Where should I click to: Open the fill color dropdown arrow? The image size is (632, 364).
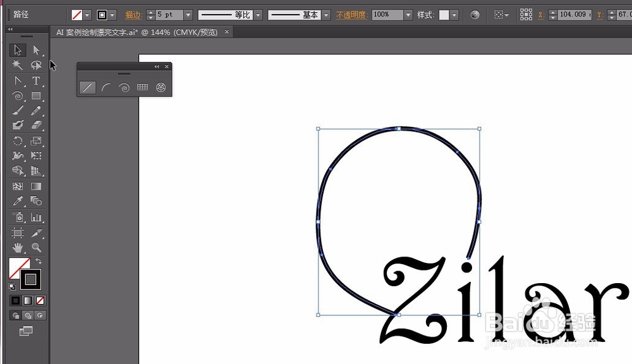click(87, 15)
